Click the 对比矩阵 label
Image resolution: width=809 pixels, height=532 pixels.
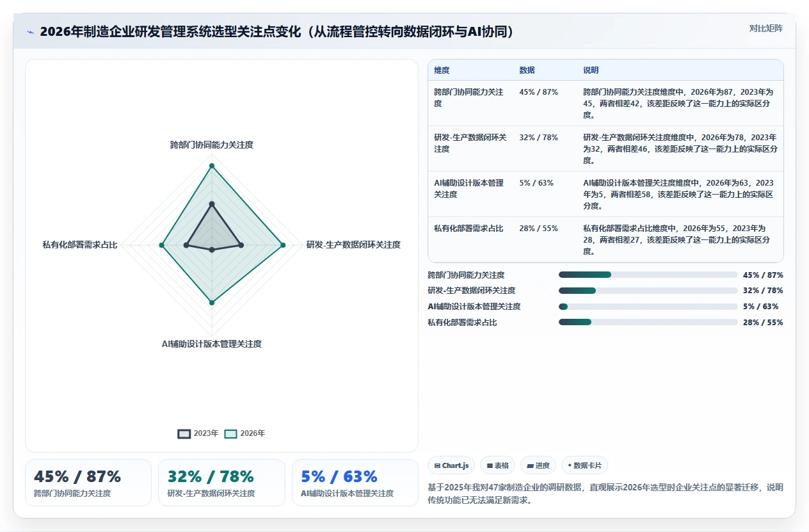765,28
